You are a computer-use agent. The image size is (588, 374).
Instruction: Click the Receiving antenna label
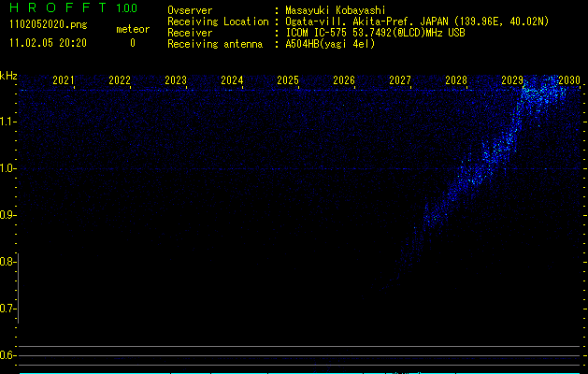[x=215, y=44]
